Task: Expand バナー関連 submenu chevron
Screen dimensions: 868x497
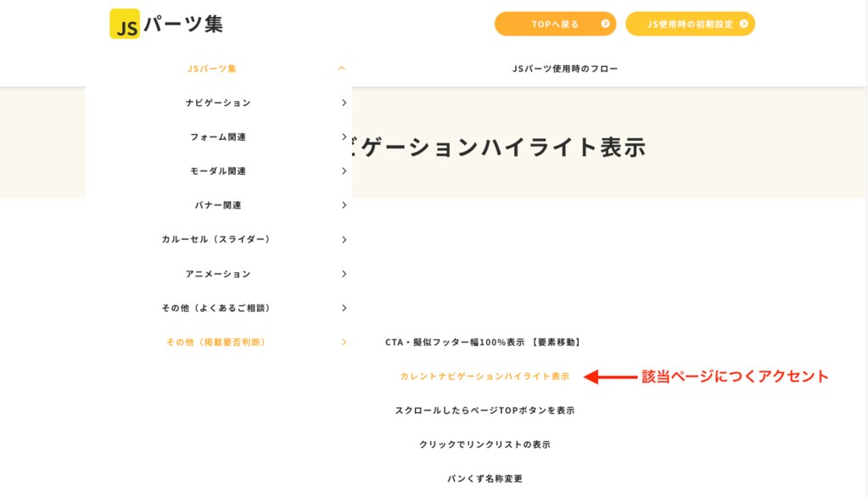Action: pos(344,205)
